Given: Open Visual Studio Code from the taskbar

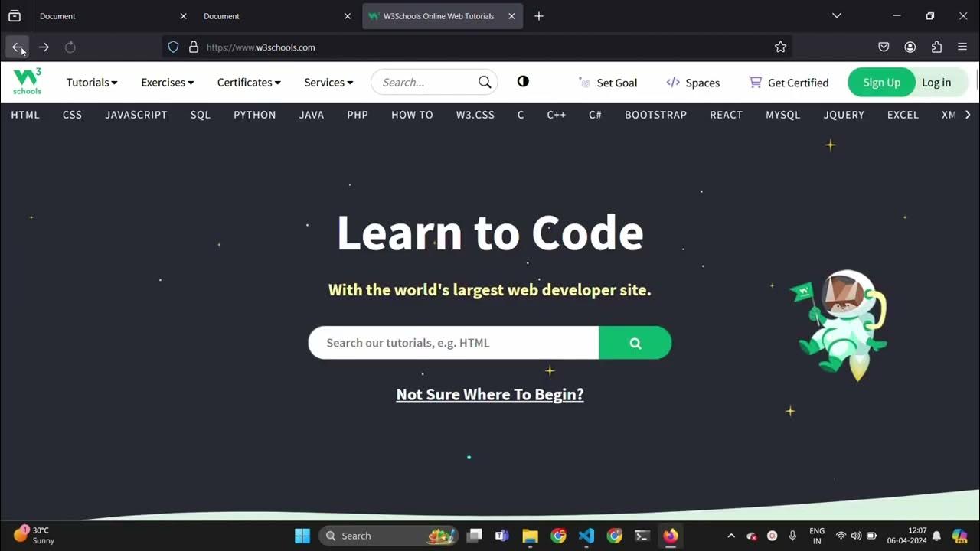Looking at the screenshot, I should pos(586,536).
